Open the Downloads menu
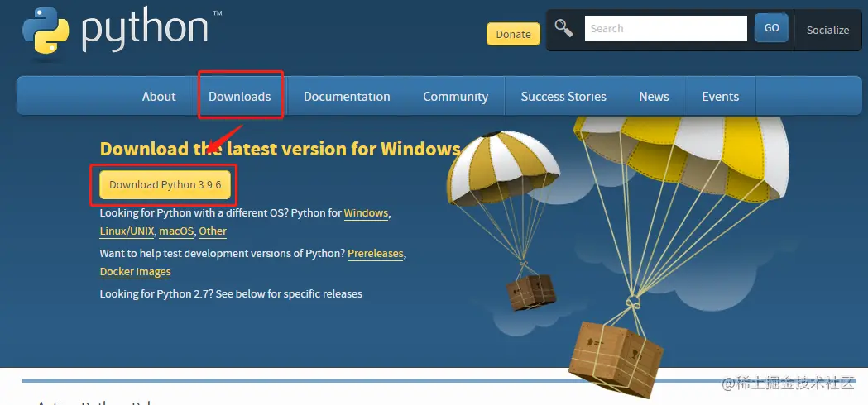 point(240,96)
